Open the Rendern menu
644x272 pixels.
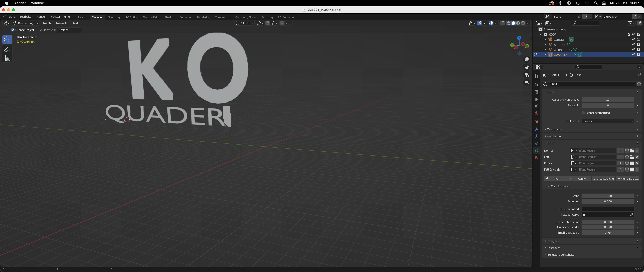pos(42,17)
